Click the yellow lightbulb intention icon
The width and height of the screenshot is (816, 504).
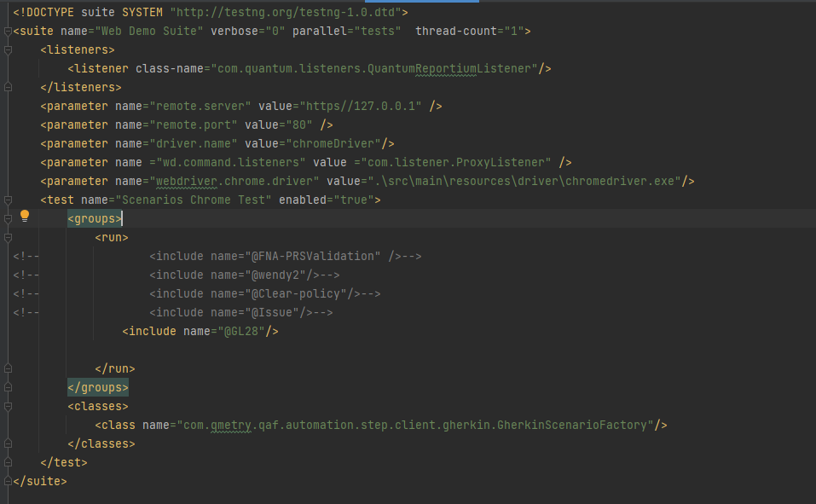point(25,216)
